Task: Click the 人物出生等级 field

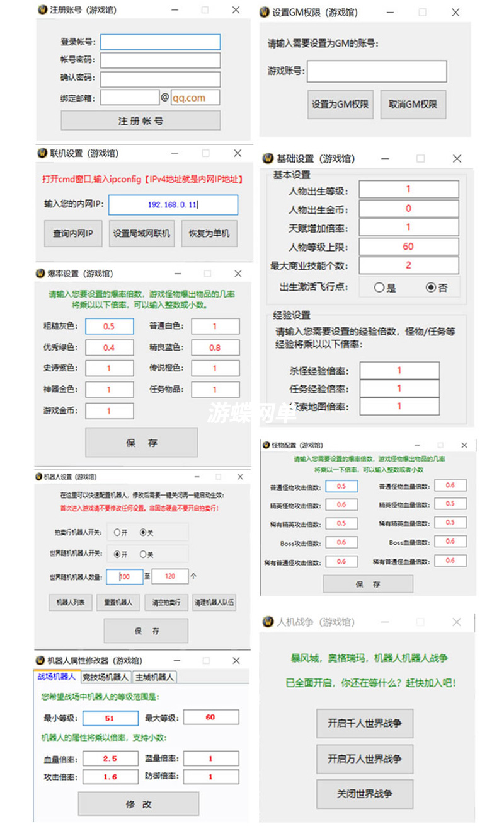Action: [408, 189]
